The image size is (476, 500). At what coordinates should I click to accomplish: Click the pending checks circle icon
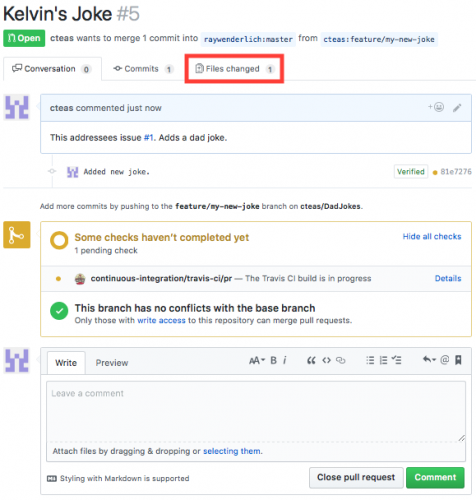(59, 241)
